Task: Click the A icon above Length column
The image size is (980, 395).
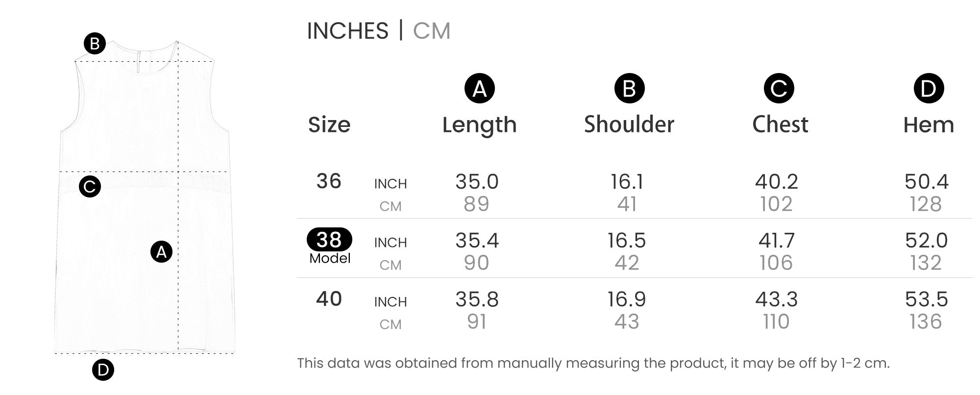Action: pos(479,89)
